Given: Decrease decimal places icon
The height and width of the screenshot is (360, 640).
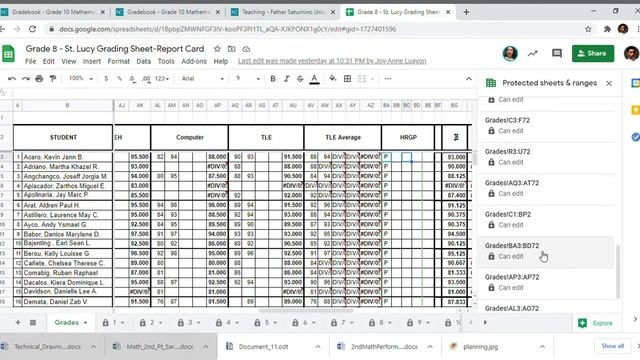Looking at the screenshot, I should pyautogui.click(x=132, y=78).
